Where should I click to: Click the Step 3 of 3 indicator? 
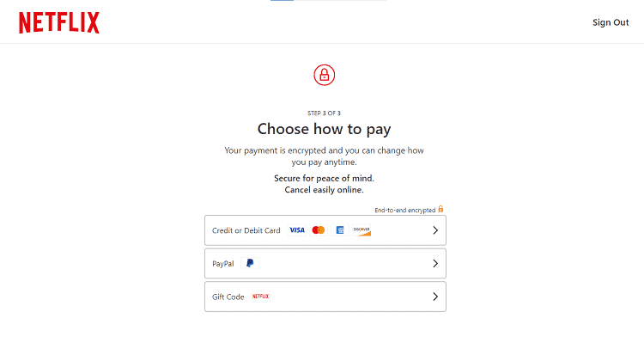(324, 113)
